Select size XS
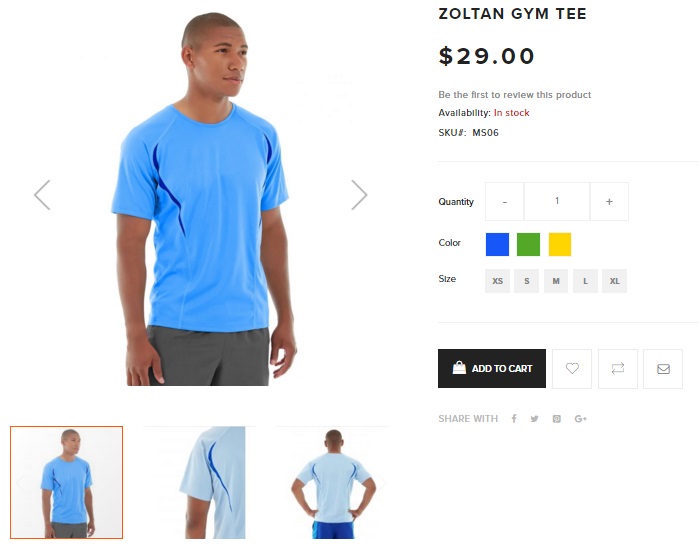Screen dimensions: 699x551 point(498,281)
